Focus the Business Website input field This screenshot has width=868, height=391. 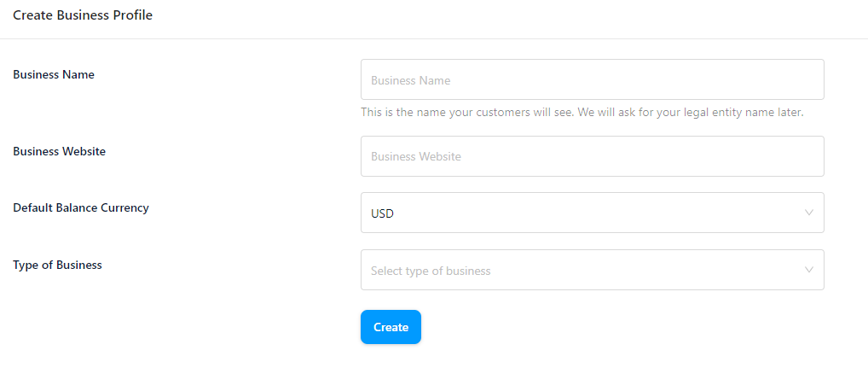[593, 156]
